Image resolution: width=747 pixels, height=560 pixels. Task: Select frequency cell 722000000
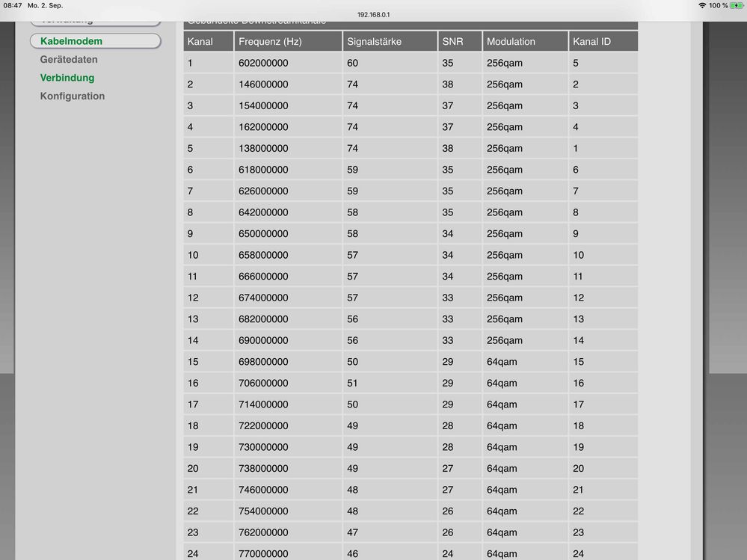click(x=288, y=425)
